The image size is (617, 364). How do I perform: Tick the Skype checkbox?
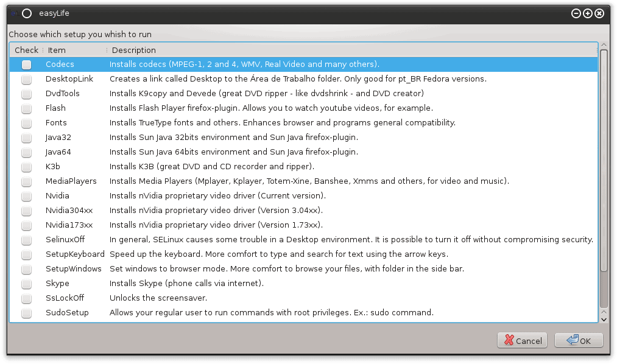coord(26,284)
